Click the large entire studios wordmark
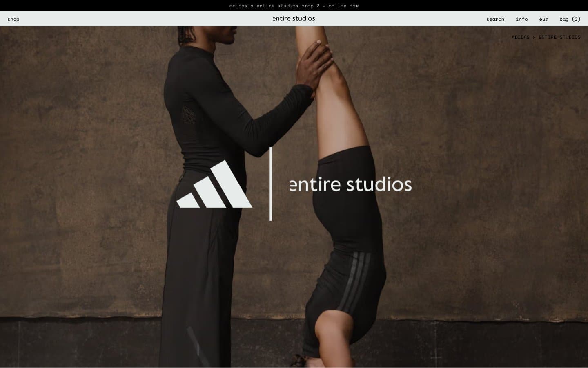The height and width of the screenshot is (368, 588). pyautogui.click(x=351, y=184)
